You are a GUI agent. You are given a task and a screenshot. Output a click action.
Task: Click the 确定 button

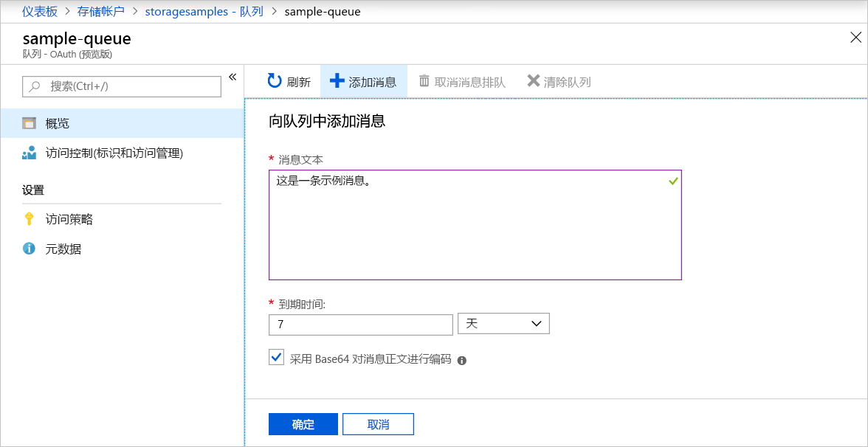pyautogui.click(x=303, y=423)
